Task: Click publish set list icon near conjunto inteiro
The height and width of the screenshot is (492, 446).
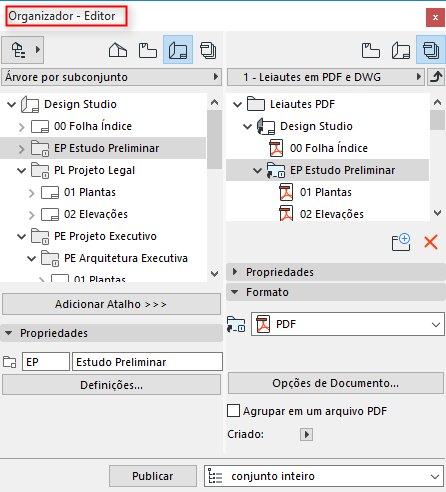Action: pyautogui.click(x=215, y=476)
